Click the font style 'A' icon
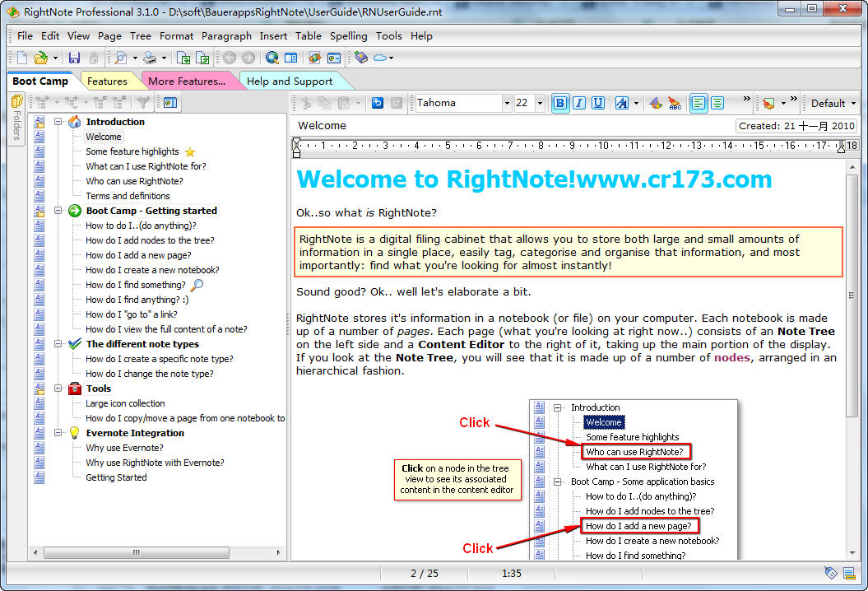868x591 pixels. pos(622,103)
